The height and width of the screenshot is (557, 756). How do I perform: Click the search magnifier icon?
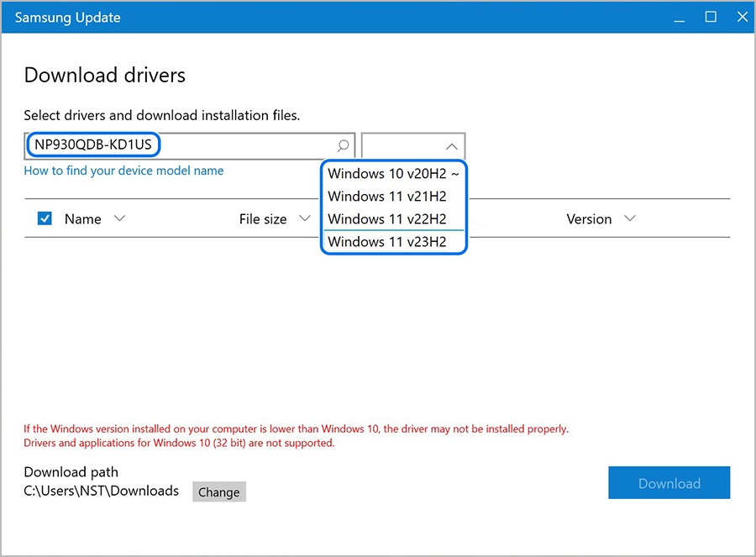tap(343, 145)
